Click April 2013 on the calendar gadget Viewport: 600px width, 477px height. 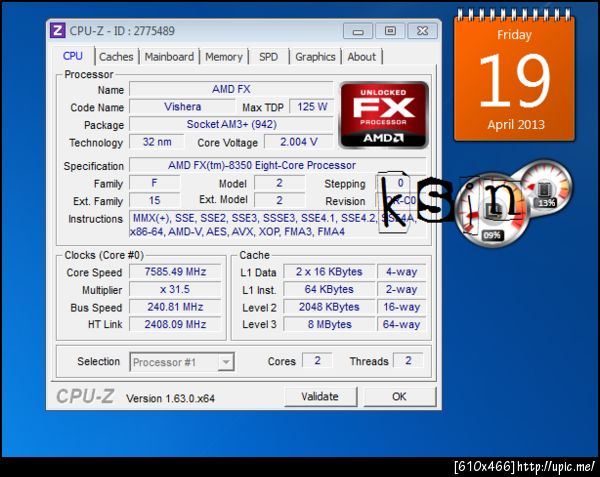(515, 124)
